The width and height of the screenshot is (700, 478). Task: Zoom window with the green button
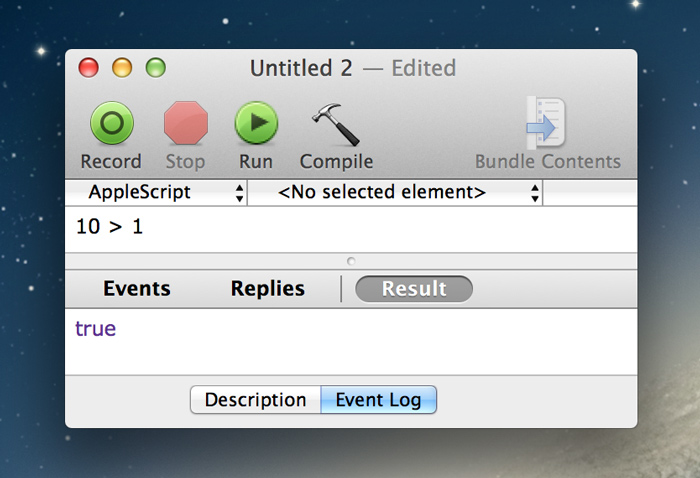click(156, 68)
